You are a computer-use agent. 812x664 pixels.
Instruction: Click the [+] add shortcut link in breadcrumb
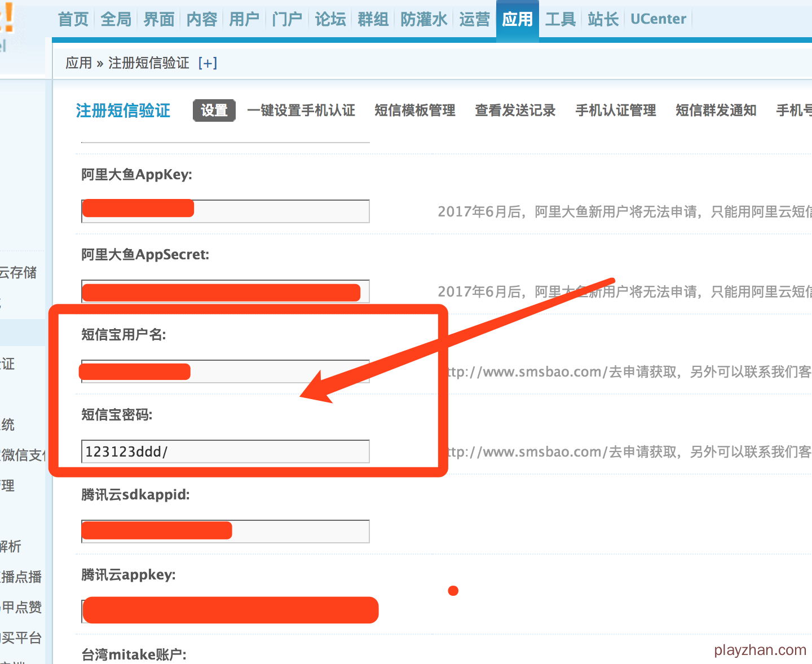coord(208,63)
